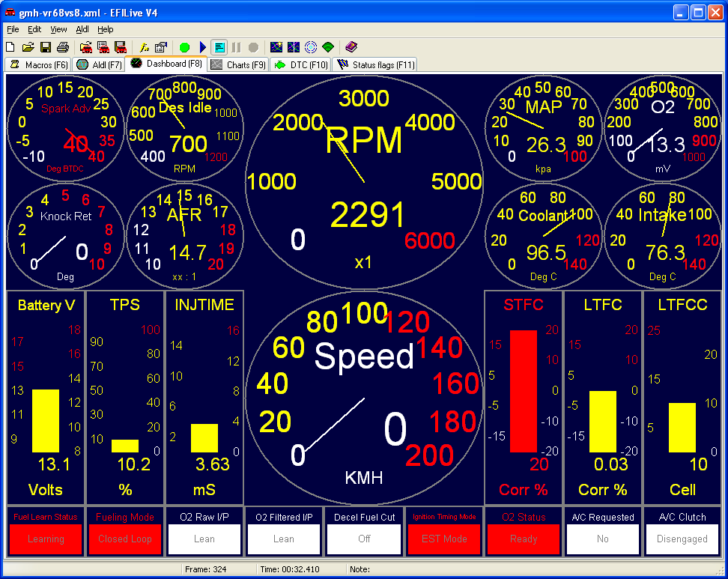Switch to the Charts (F9) tab
The width and height of the screenshot is (728, 579).
coord(239,65)
